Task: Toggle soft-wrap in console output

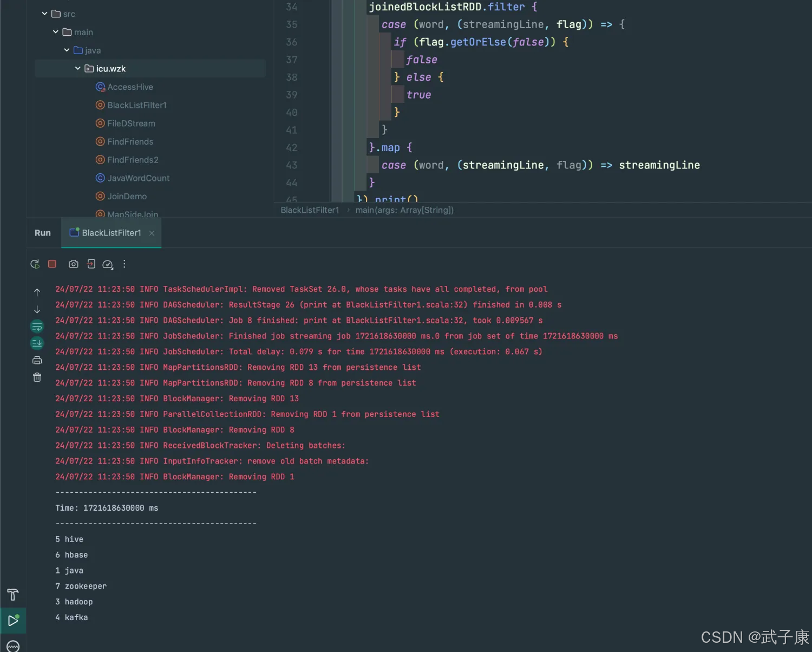Action: coord(37,327)
